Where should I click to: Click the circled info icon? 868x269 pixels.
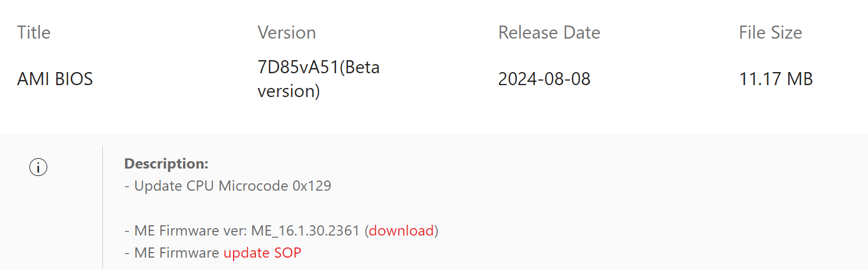pyautogui.click(x=38, y=167)
